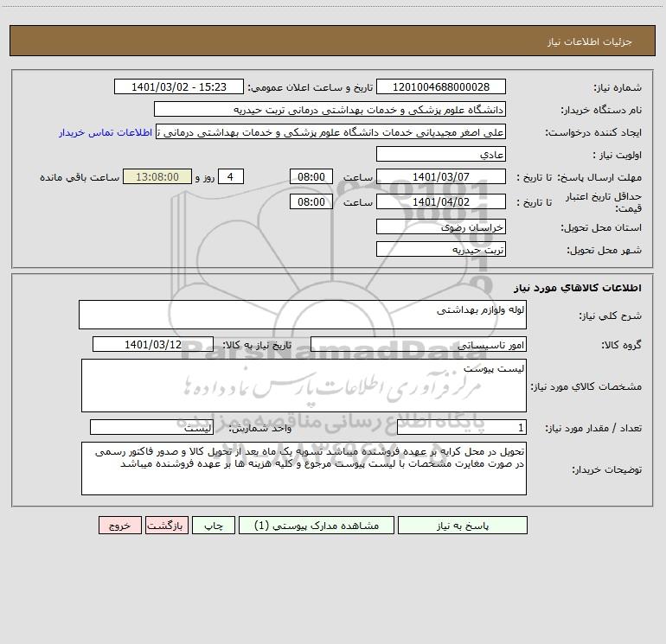This screenshot has height=644, width=666.
Task: Open 'اطلاعات تماس خریدار' link
Action: coord(106,132)
